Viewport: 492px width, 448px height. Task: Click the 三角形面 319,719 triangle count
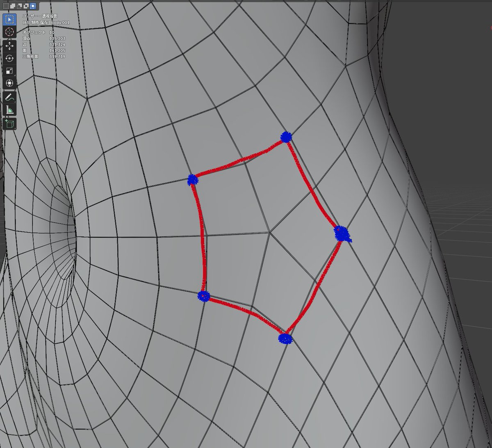(x=44, y=57)
